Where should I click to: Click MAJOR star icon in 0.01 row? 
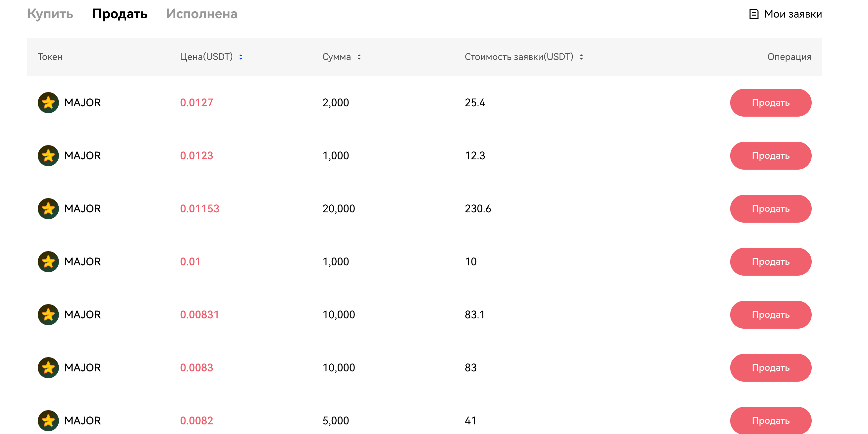tap(48, 261)
